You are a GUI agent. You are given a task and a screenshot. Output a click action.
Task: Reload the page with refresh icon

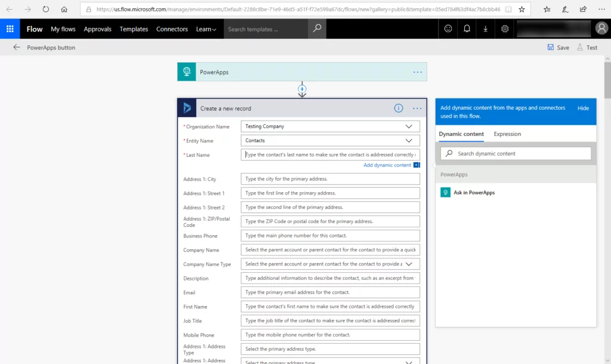click(45, 10)
